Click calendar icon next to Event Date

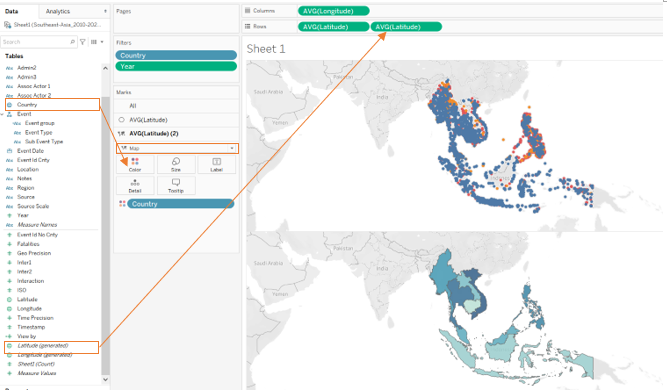[9, 151]
